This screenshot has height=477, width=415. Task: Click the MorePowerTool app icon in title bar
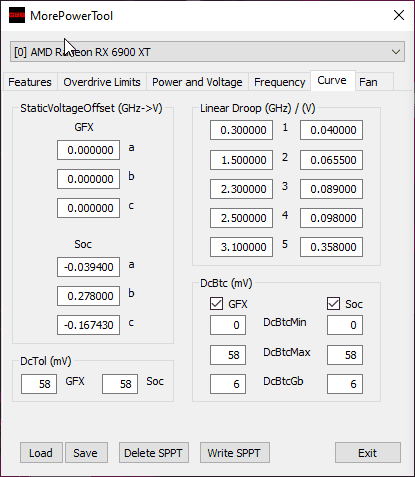click(17, 15)
